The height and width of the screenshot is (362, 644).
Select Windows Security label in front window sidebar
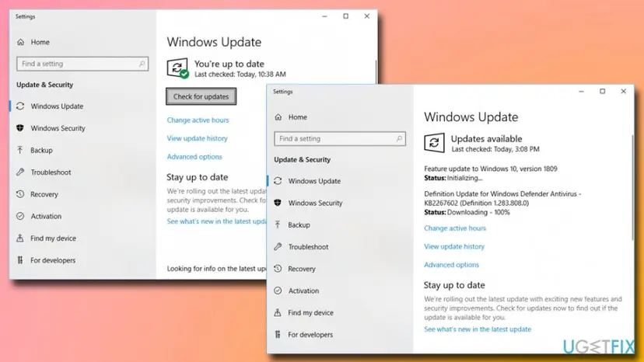316,203
